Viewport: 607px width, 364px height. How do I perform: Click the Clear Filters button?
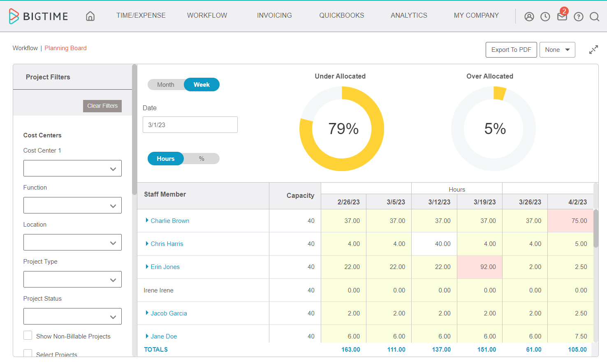click(102, 106)
